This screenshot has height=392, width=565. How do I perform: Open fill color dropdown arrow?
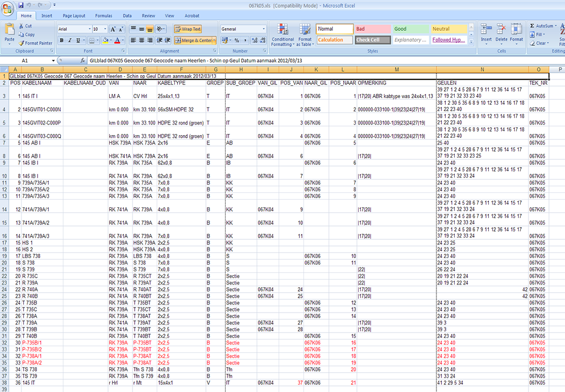[110, 40]
